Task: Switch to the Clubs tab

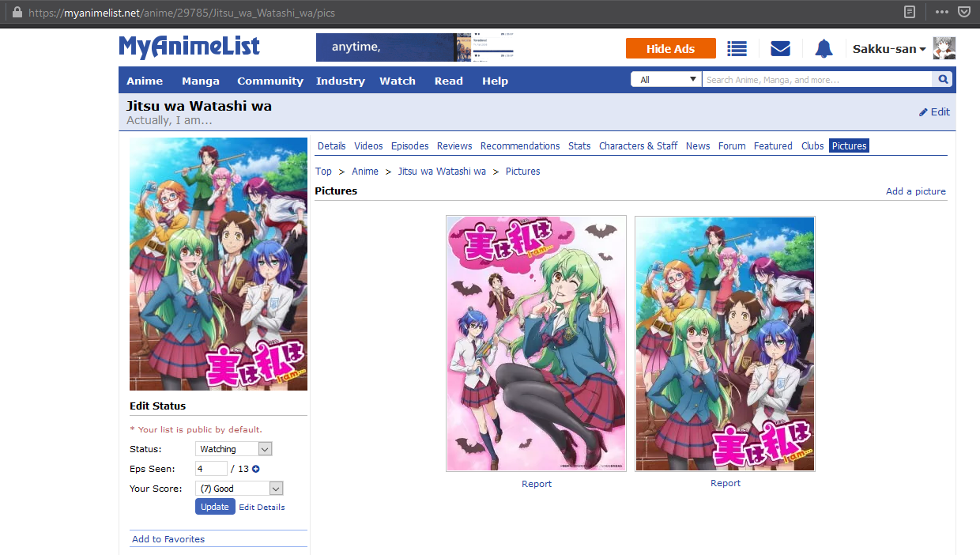Action: click(812, 145)
